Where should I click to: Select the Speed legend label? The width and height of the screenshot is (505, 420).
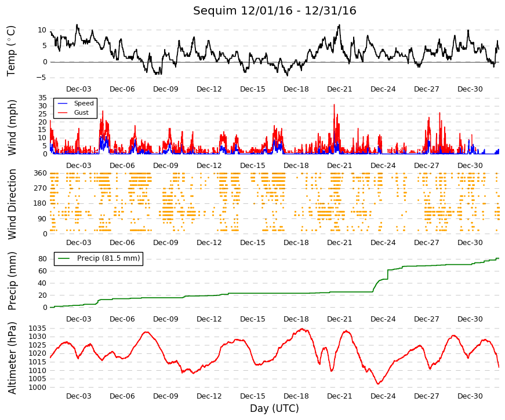tap(83, 103)
